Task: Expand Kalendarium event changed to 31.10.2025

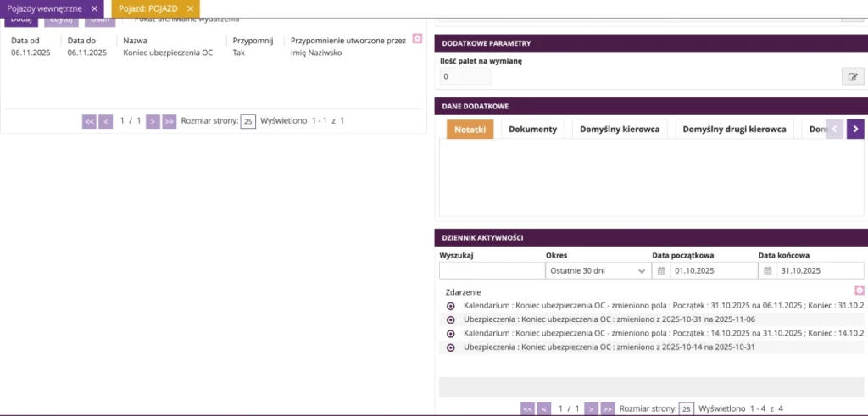Action: click(x=451, y=334)
